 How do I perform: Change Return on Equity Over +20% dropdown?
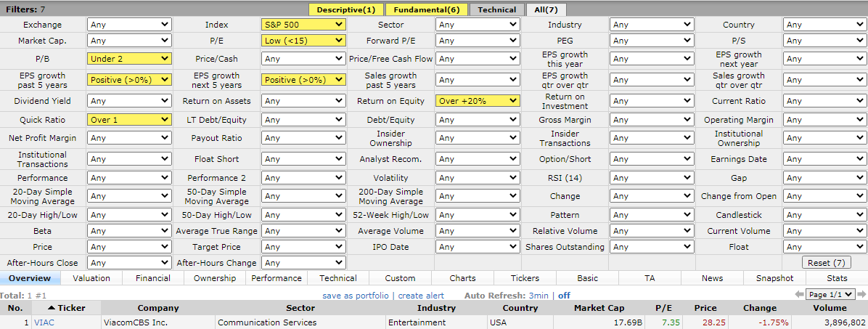pos(478,101)
